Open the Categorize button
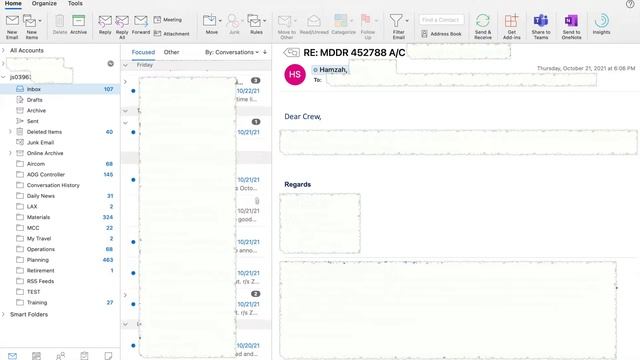640x360 pixels. pos(343,24)
